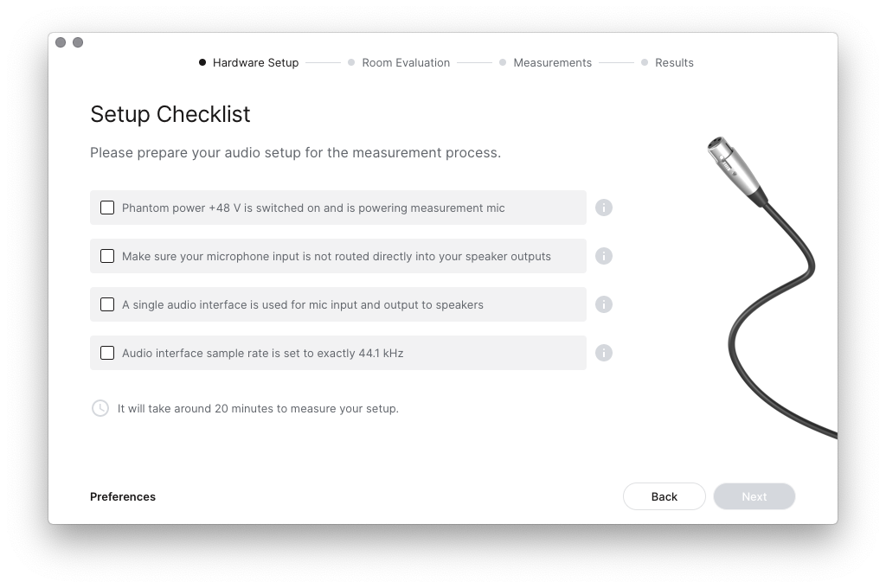Go to the Results step

[674, 63]
